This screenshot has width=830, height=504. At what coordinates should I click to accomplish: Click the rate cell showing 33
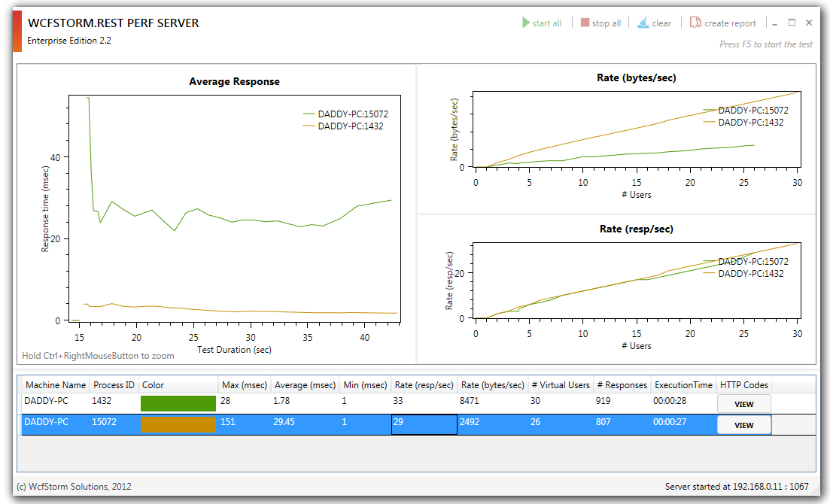pos(424,403)
